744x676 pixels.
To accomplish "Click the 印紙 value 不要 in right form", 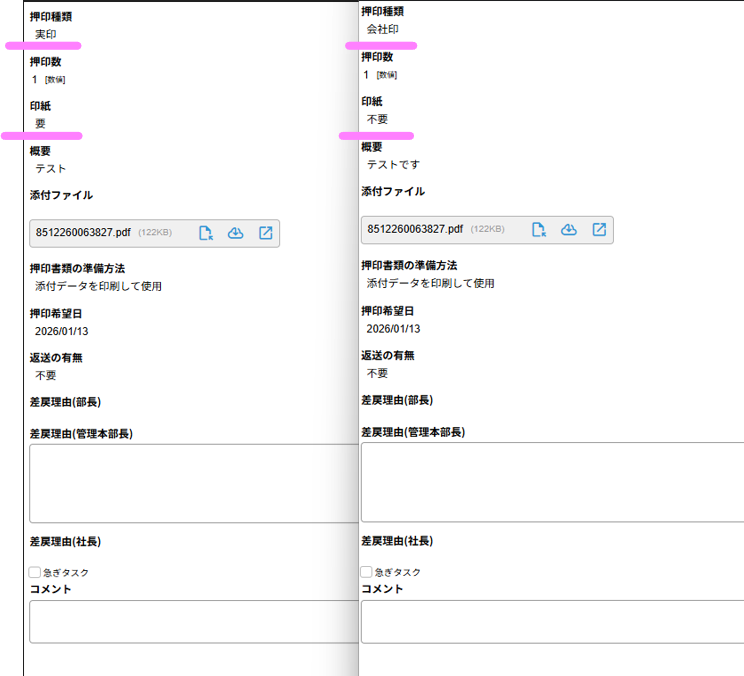I will click(378, 119).
